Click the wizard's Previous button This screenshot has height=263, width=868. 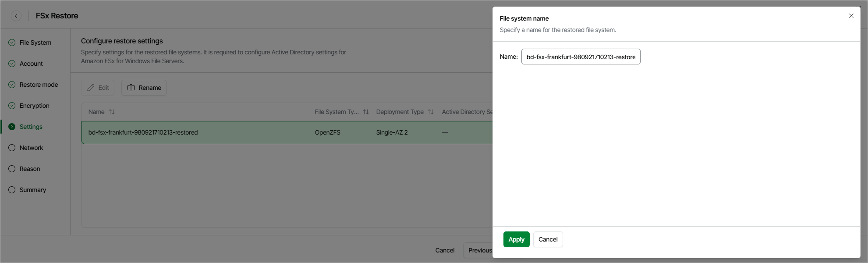[x=479, y=250]
